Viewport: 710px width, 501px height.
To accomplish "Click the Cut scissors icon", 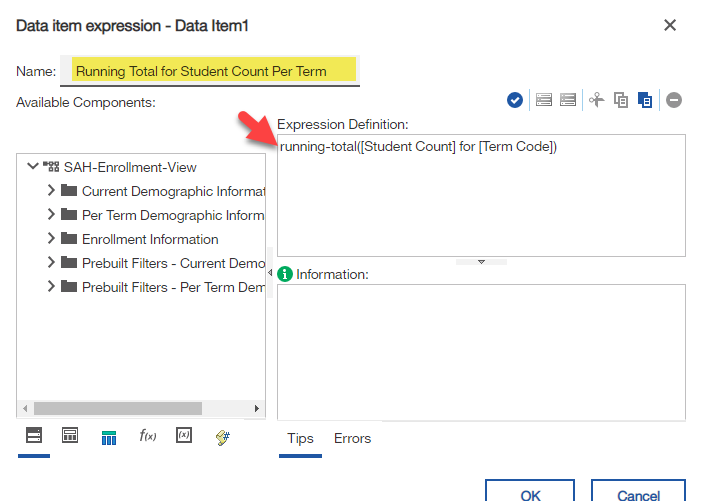I will pyautogui.click(x=596, y=100).
